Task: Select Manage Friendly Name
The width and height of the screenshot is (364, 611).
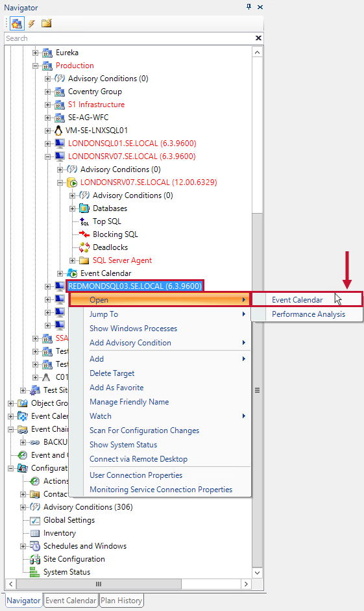Action: click(160, 402)
